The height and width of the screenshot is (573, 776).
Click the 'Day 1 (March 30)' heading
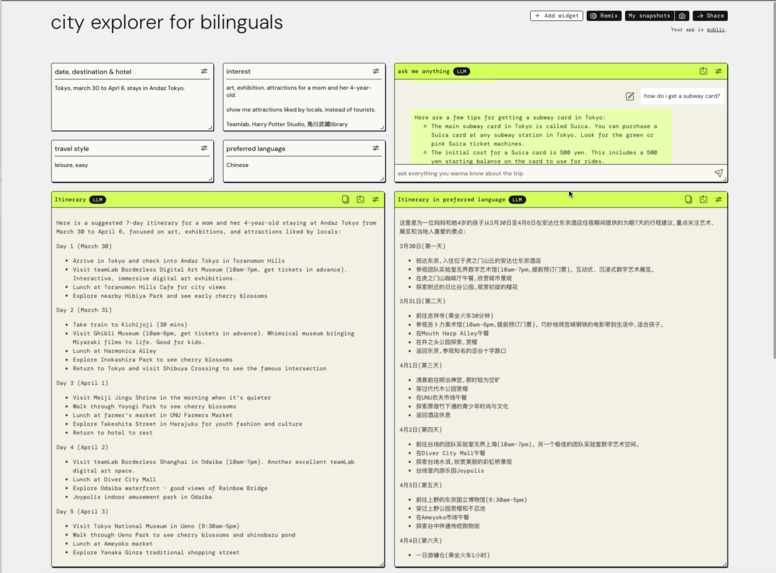coord(84,246)
